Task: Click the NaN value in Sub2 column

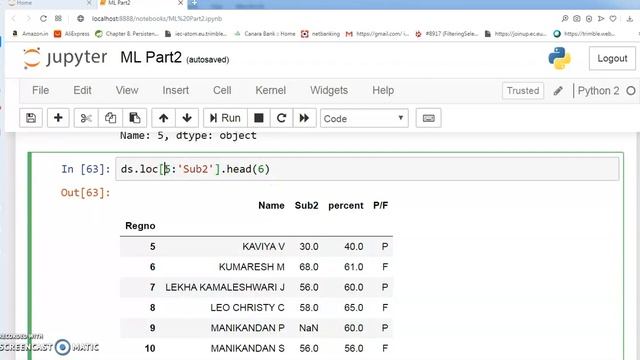Action: click(309, 328)
